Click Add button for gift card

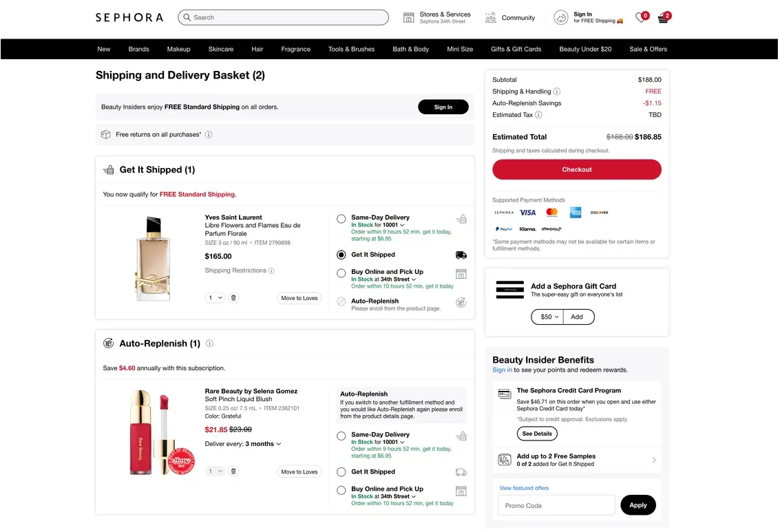(578, 317)
